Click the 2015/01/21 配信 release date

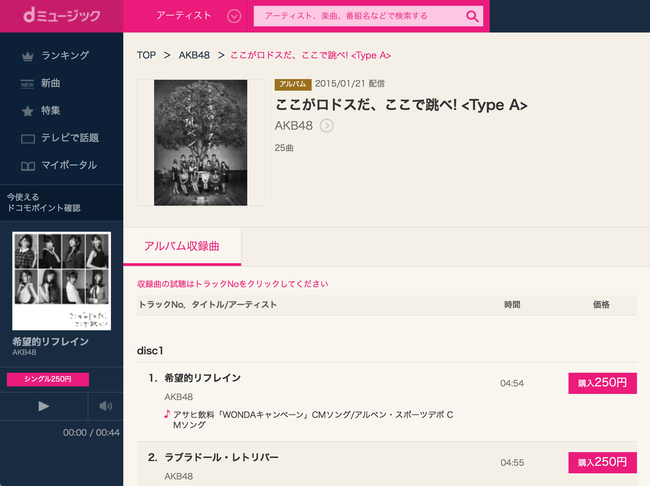point(350,83)
